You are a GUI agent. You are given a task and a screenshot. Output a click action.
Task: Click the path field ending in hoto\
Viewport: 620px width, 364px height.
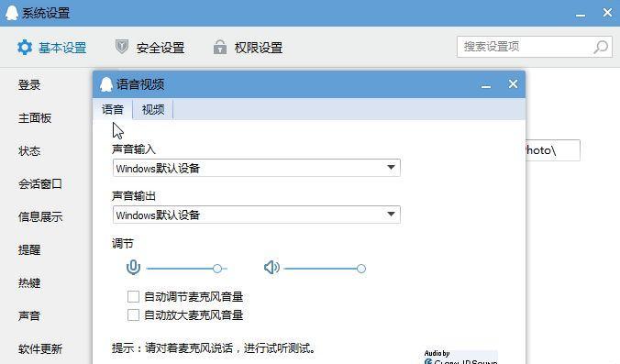coord(553,150)
